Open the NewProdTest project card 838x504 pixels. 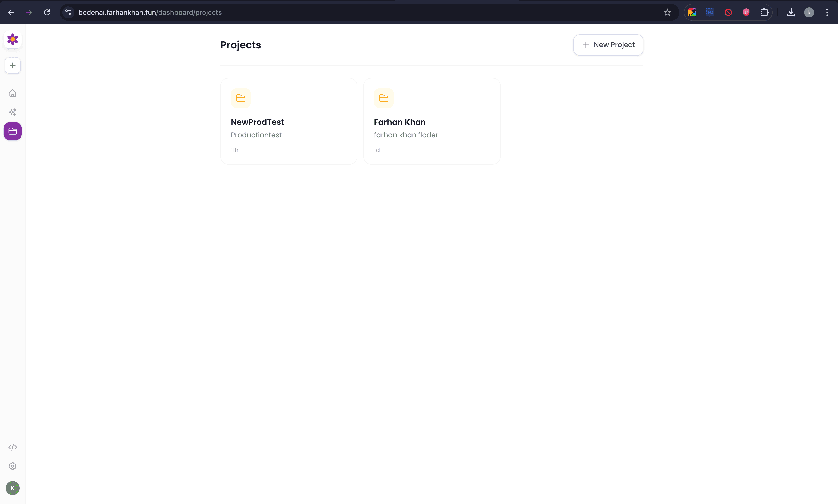(x=289, y=121)
